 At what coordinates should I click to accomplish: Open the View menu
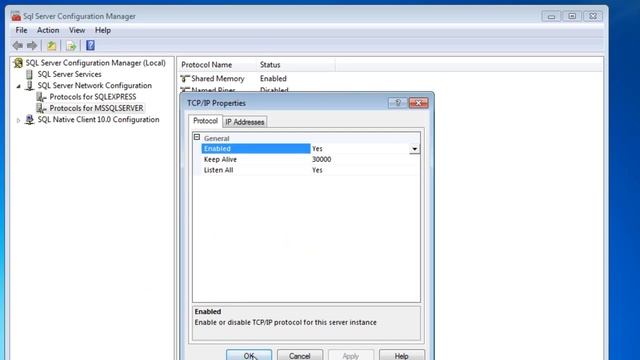[x=77, y=30]
